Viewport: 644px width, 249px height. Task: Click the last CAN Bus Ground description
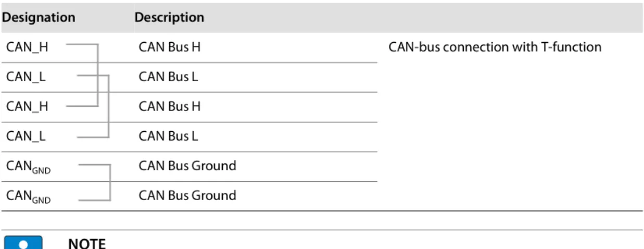187,196
